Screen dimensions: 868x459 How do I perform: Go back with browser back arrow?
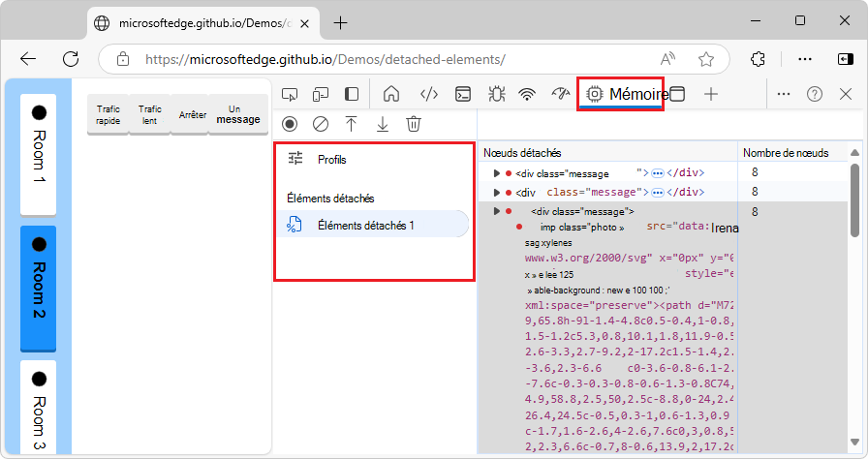pyautogui.click(x=28, y=59)
